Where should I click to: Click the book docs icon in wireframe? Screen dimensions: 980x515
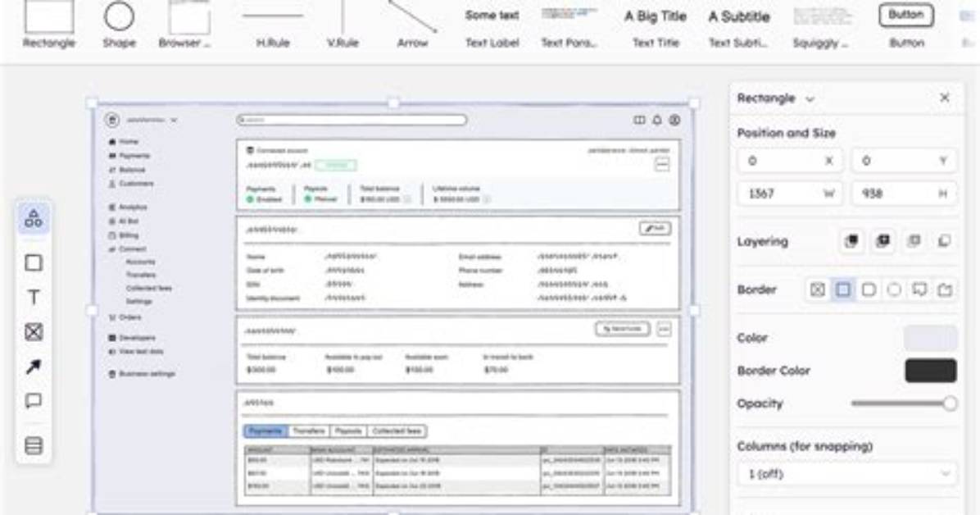click(639, 120)
